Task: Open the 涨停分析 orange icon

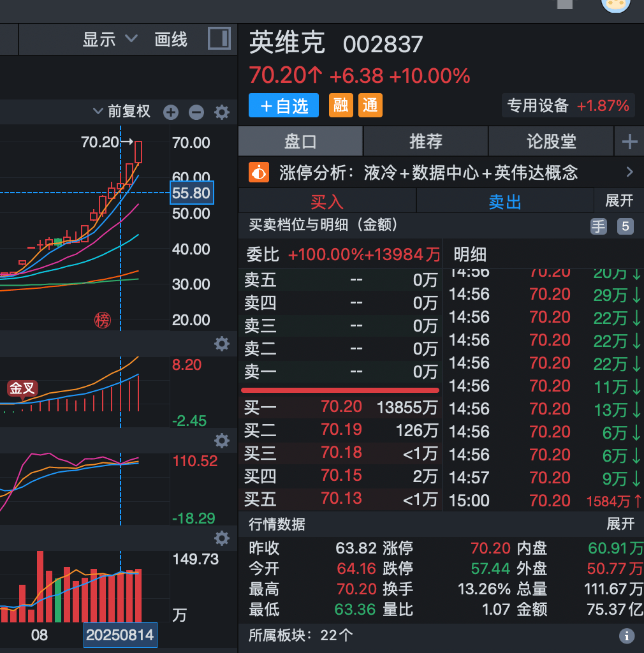Action: (x=259, y=172)
